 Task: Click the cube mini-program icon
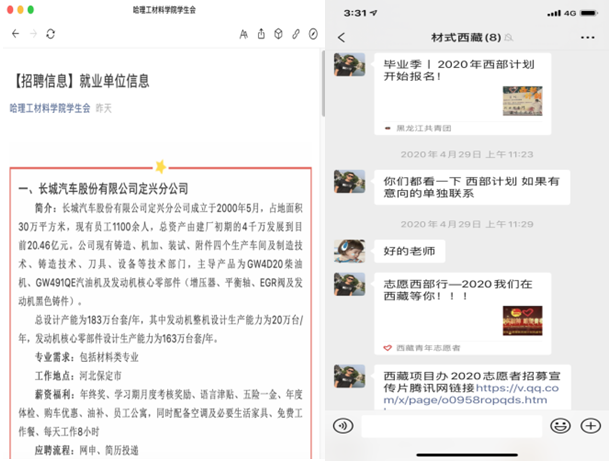pyautogui.click(x=278, y=34)
